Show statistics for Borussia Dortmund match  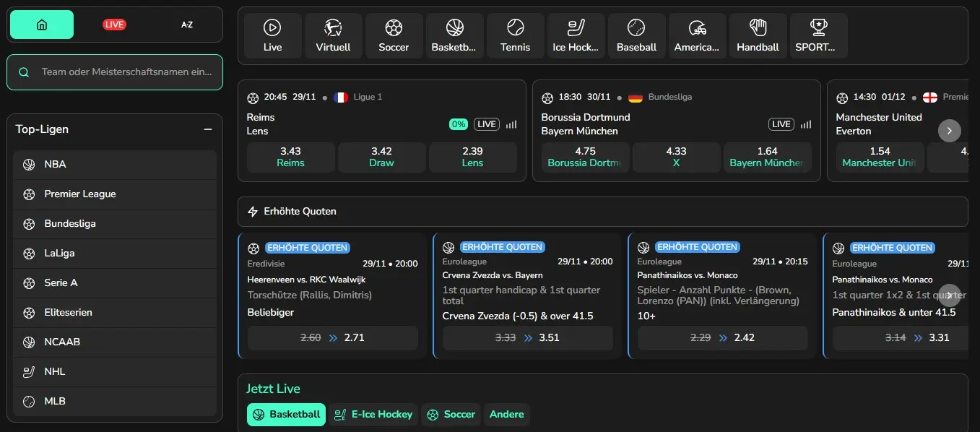click(x=806, y=124)
